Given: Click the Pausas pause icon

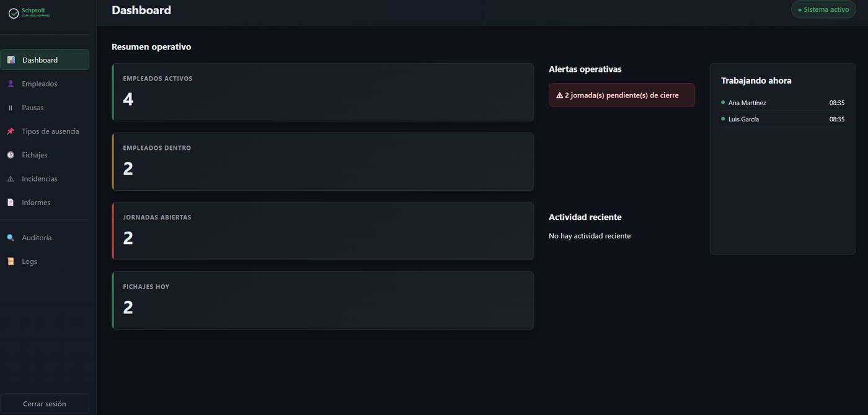Looking at the screenshot, I should 11,108.
